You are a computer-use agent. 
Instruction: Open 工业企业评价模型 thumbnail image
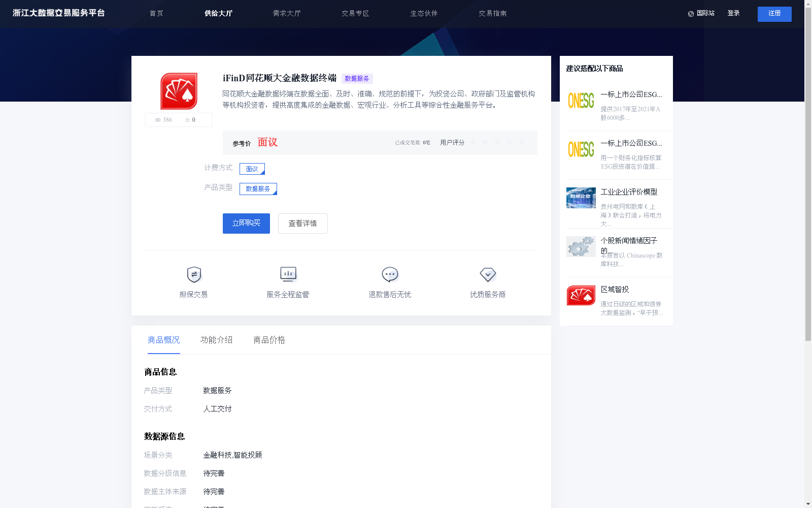581,198
